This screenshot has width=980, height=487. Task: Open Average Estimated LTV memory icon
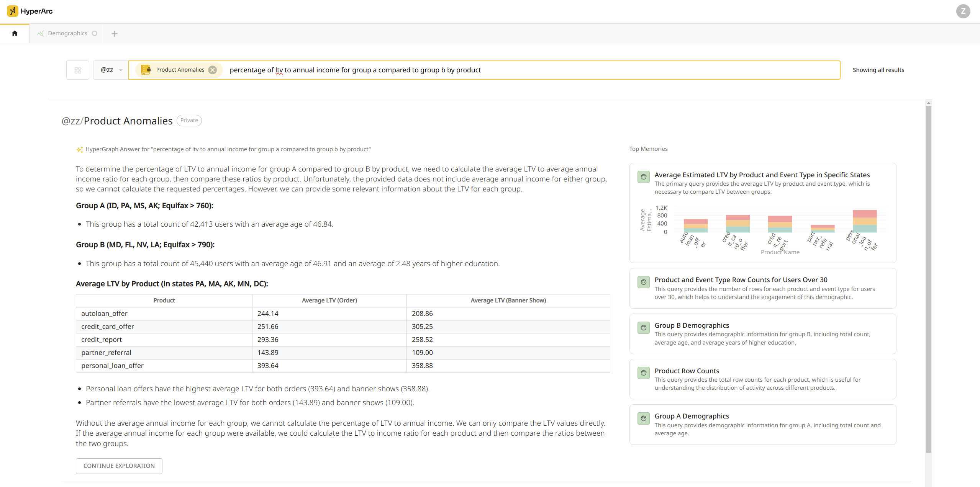[x=644, y=177]
